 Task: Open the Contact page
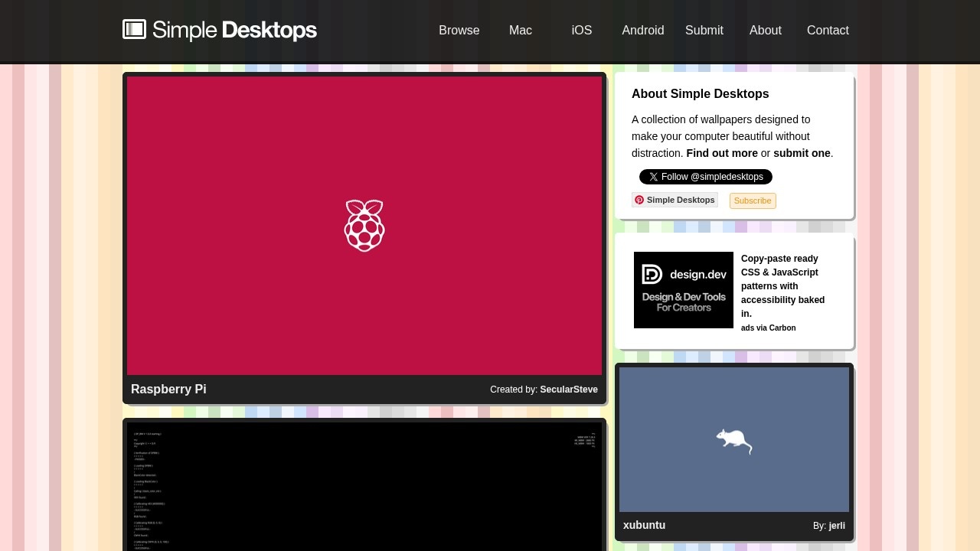pos(828,31)
